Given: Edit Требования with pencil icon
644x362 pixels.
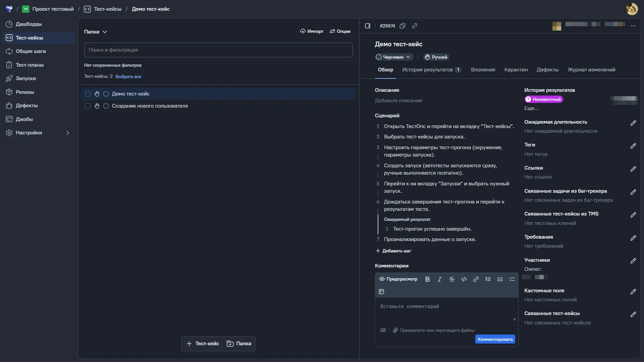Looking at the screenshot, I should [x=633, y=238].
